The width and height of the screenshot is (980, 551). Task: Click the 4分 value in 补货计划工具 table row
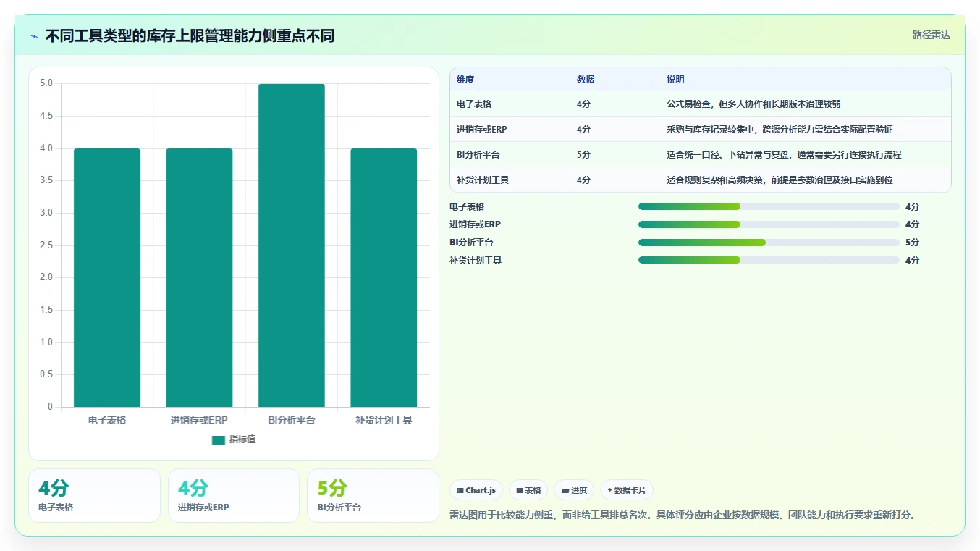click(x=583, y=180)
